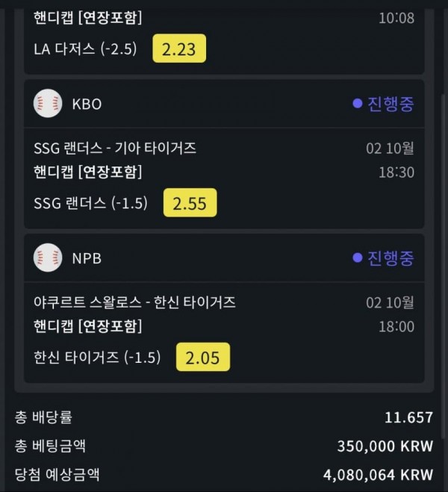Open the KBO league label
The image size is (448, 492).
click(87, 104)
